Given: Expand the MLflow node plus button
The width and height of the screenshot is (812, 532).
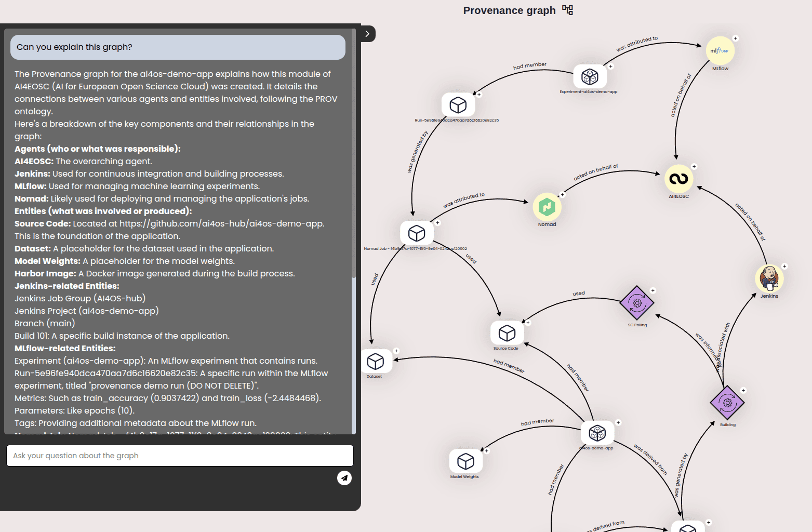Looking at the screenshot, I should [x=735, y=38].
